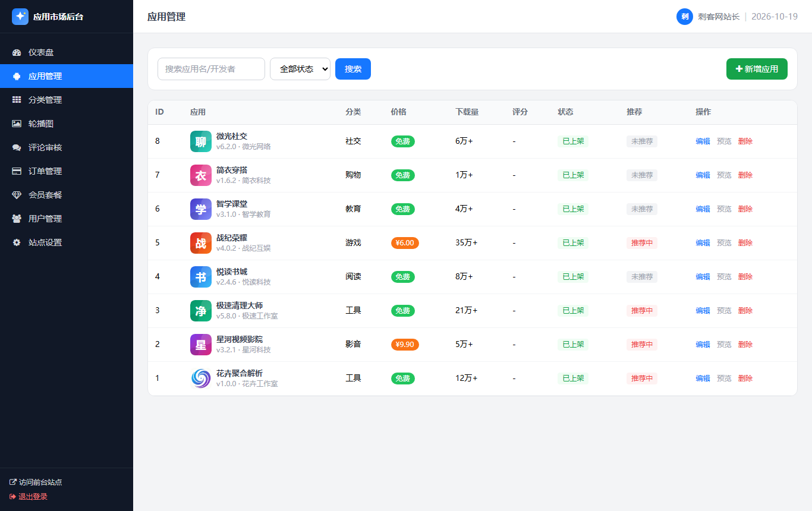
Task: Click the 2026-10-19 date in header
Action: (x=775, y=17)
